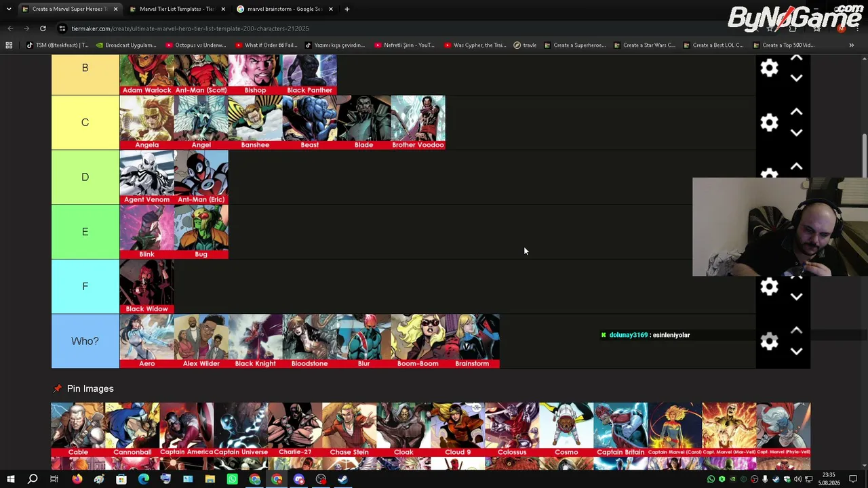Pick Colossus from the image pool
Screen dimensions: 868x488
(512, 430)
